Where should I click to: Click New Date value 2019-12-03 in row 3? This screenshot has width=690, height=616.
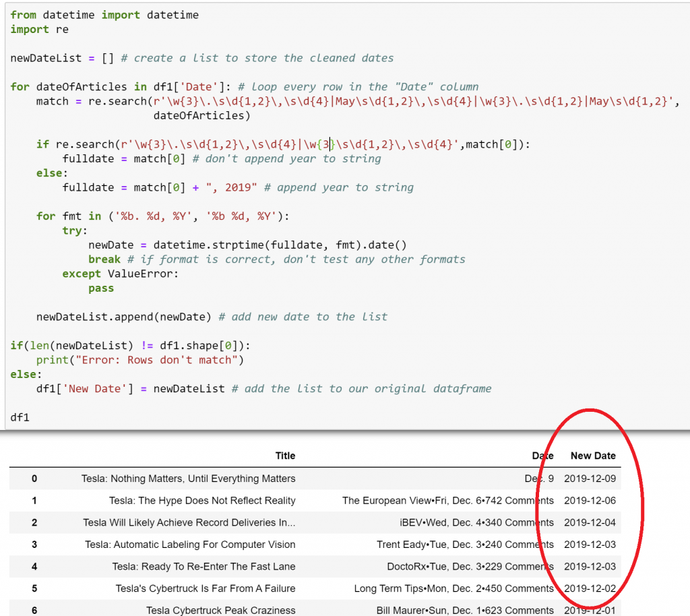[590, 545]
